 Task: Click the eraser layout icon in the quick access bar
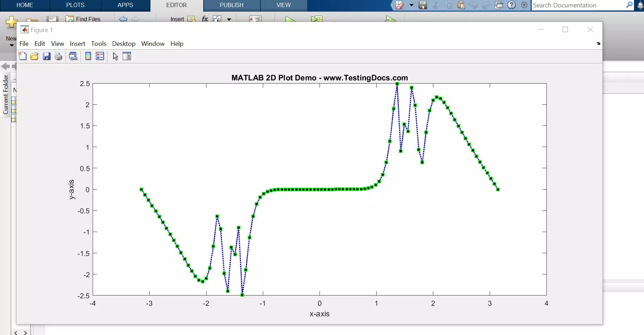[x=400, y=5]
